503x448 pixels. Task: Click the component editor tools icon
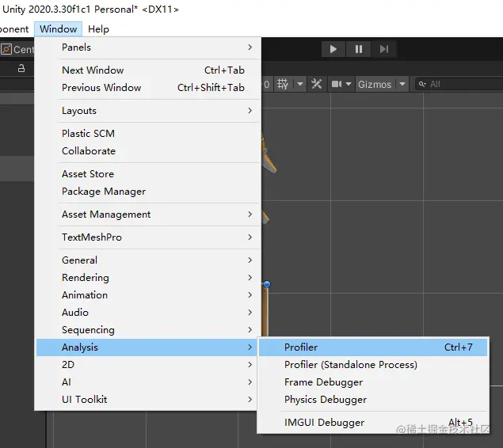317,84
